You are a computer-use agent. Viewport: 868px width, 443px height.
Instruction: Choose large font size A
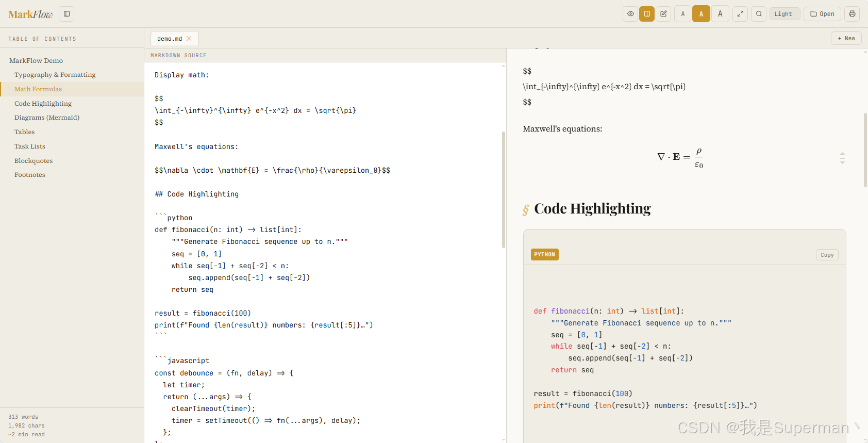(x=720, y=14)
